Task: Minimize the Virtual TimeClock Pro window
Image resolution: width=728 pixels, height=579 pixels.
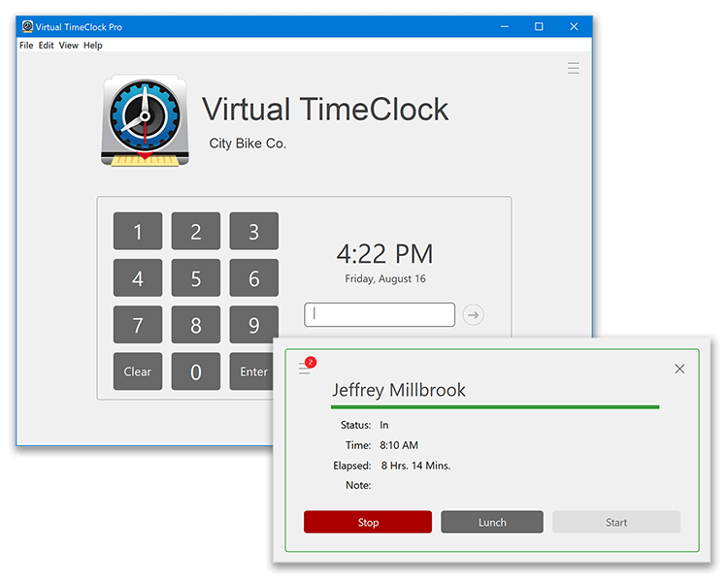Action: [504, 26]
